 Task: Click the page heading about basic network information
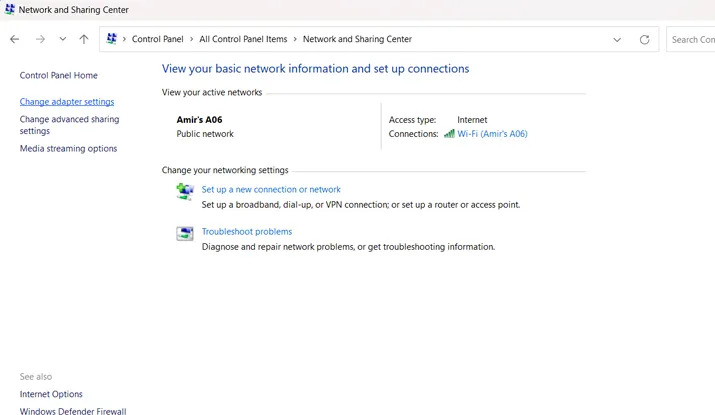click(x=315, y=68)
